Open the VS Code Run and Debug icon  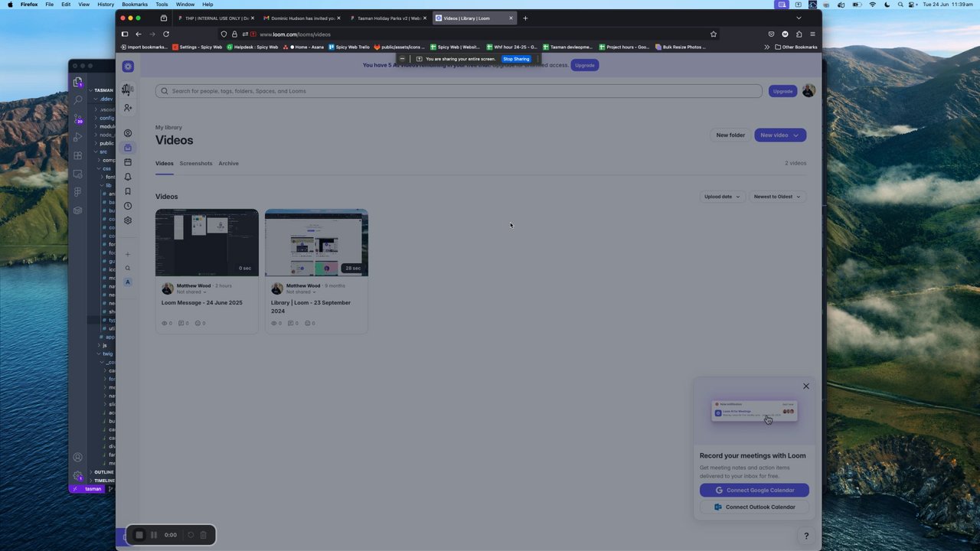(x=78, y=137)
